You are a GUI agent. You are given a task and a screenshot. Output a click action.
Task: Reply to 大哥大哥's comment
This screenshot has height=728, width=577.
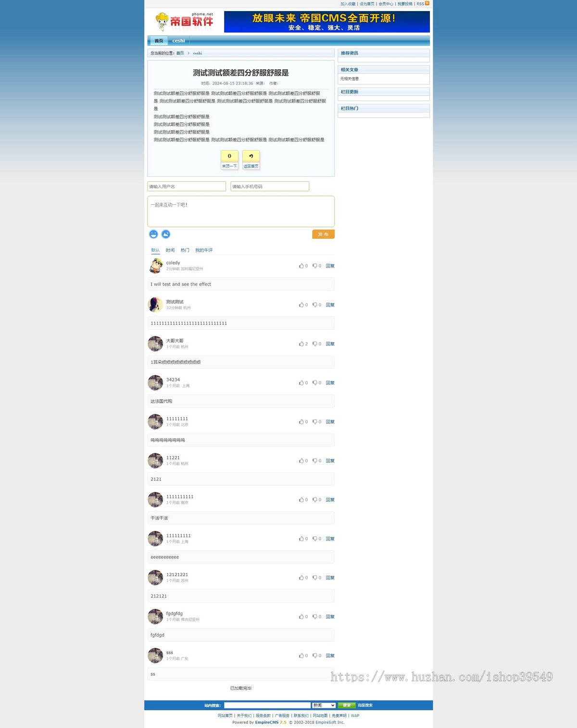(x=330, y=344)
